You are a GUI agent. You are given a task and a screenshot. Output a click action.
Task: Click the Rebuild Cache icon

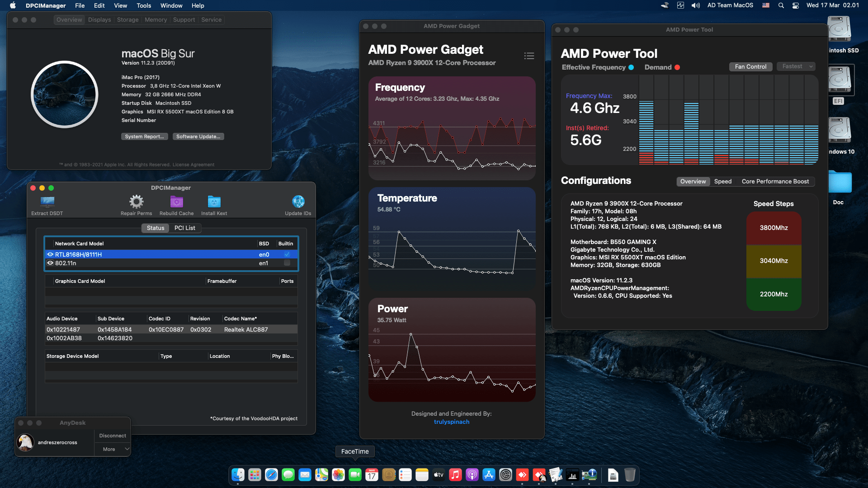176,202
